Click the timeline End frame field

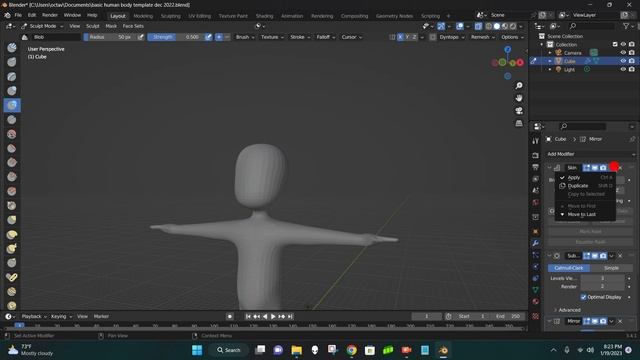(x=509, y=316)
